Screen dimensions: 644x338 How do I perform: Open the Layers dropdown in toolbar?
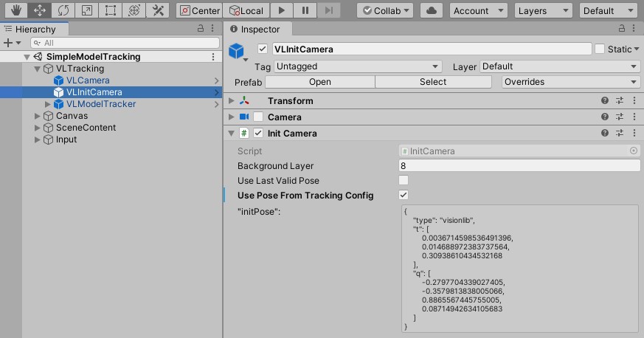(x=544, y=10)
